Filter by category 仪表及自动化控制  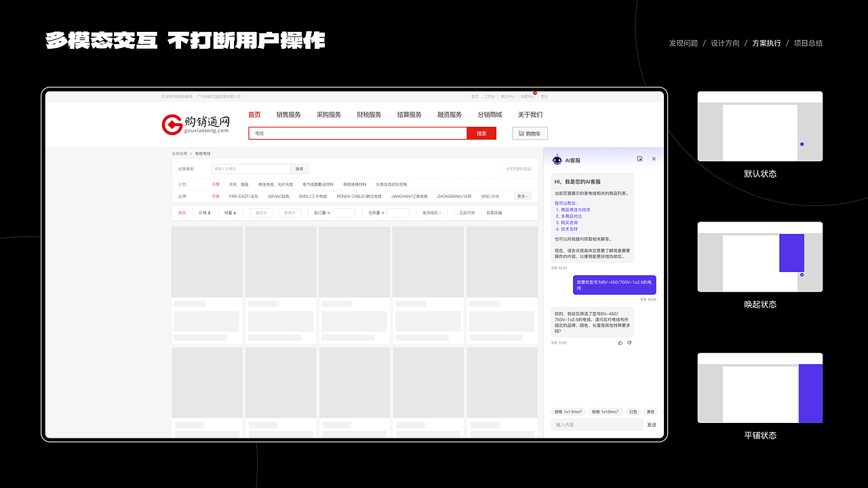coord(391,184)
